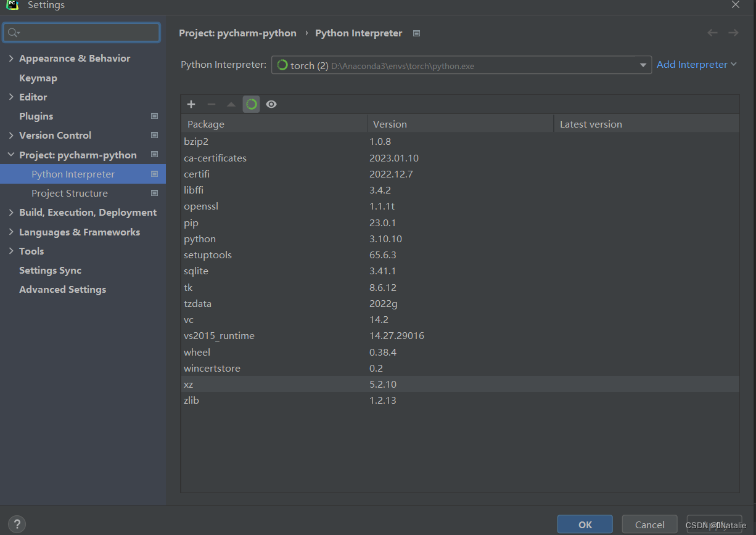
Task: Select the vs2015_runtime package row
Action: coord(460,336)
